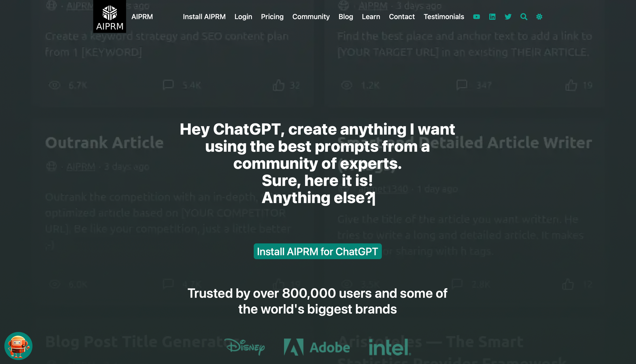636x364 pixels.
Task: Click the Login link in navbar
Action: pyautogui.click(x=243, y=17)
